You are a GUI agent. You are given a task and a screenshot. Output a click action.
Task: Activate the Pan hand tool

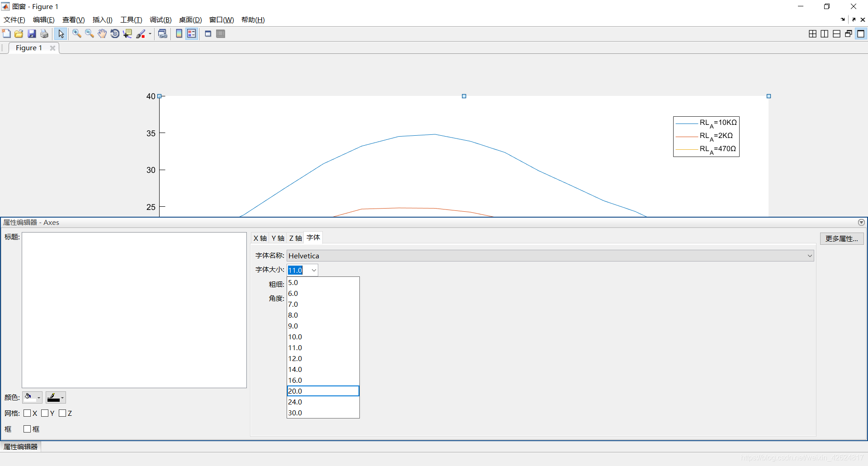[x=102, y=33]
